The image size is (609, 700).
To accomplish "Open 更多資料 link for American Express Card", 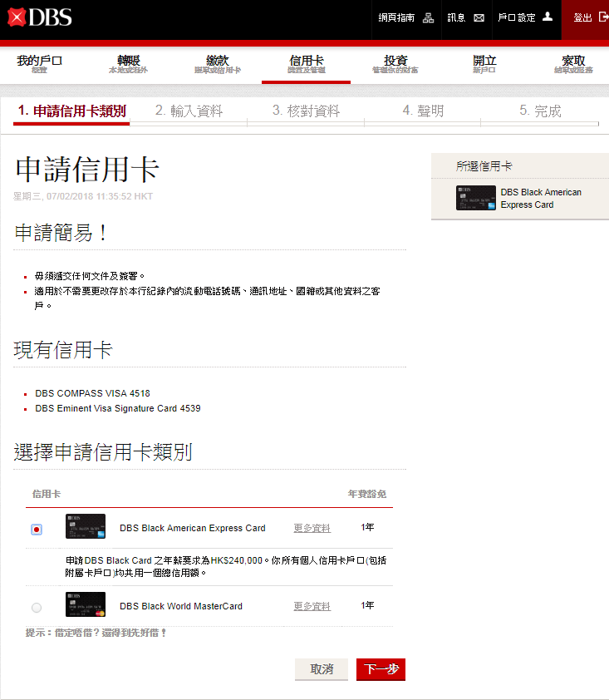I will click(x=312, y=528).
